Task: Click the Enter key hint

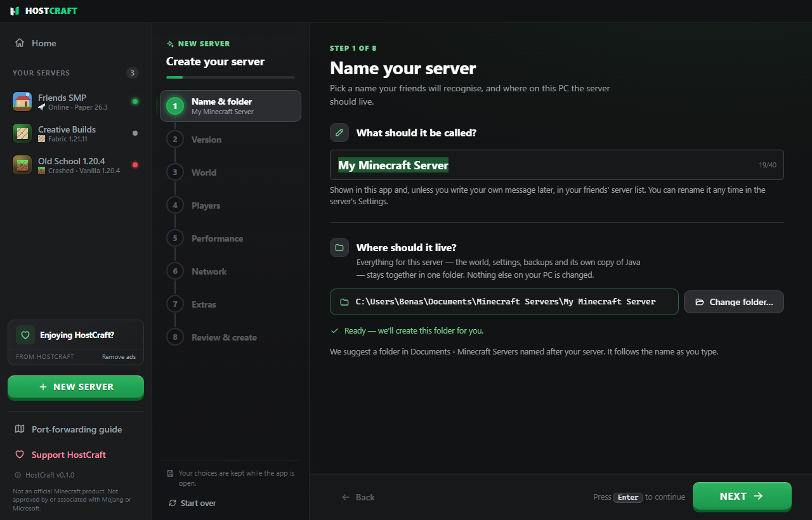Action: 628,497
